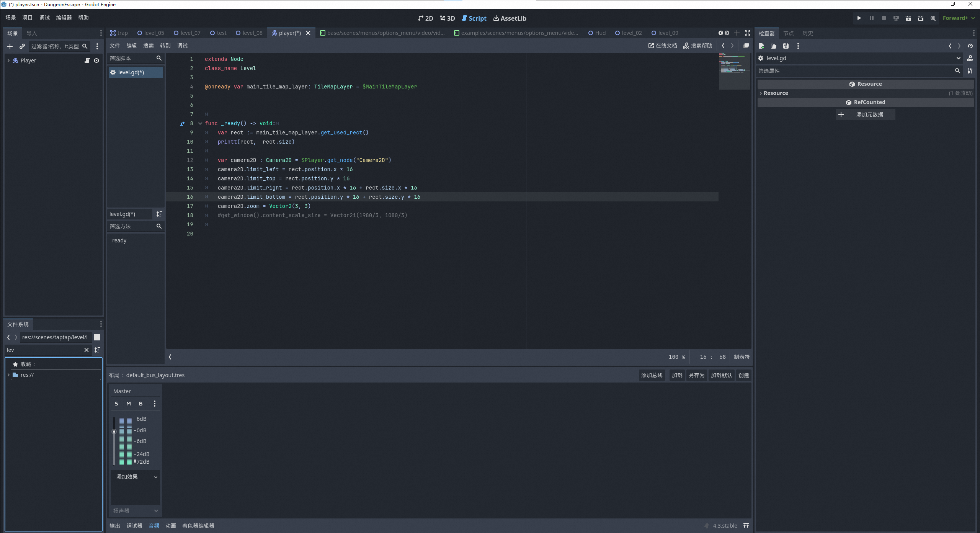This screenshot has width=980, height=533.
Task: Select the 调试 Debug menu item
Action: pos(42,17)
